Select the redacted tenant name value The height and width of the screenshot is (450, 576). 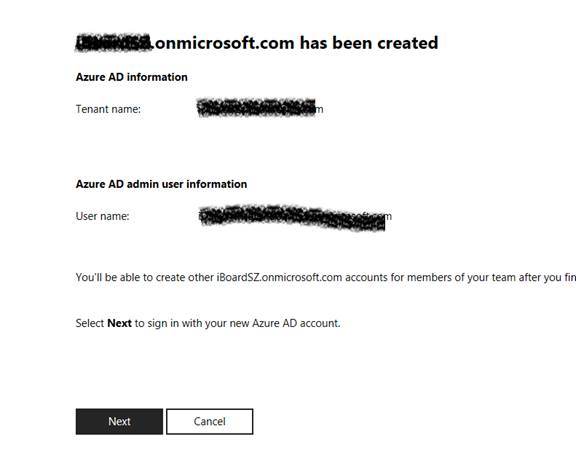point(260,108)
